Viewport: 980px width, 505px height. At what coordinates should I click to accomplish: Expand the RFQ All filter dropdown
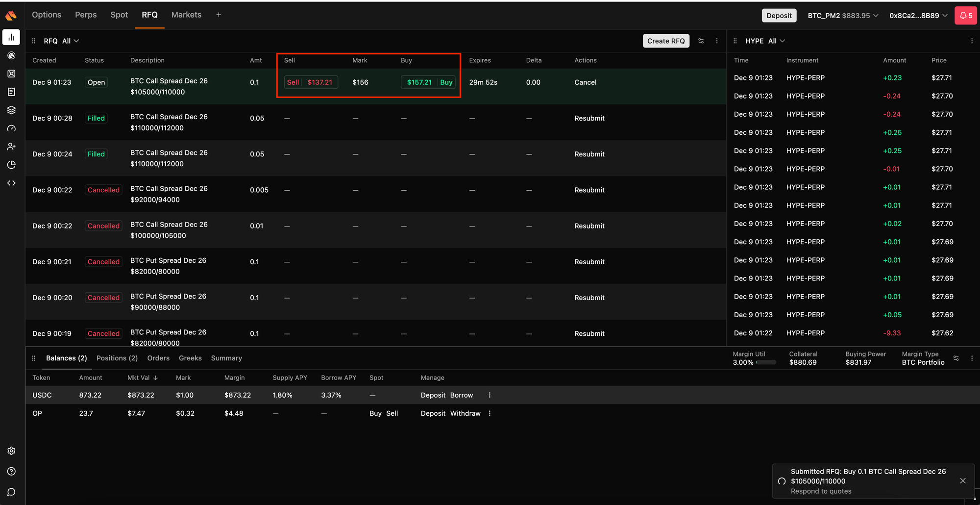coord(71,41)
